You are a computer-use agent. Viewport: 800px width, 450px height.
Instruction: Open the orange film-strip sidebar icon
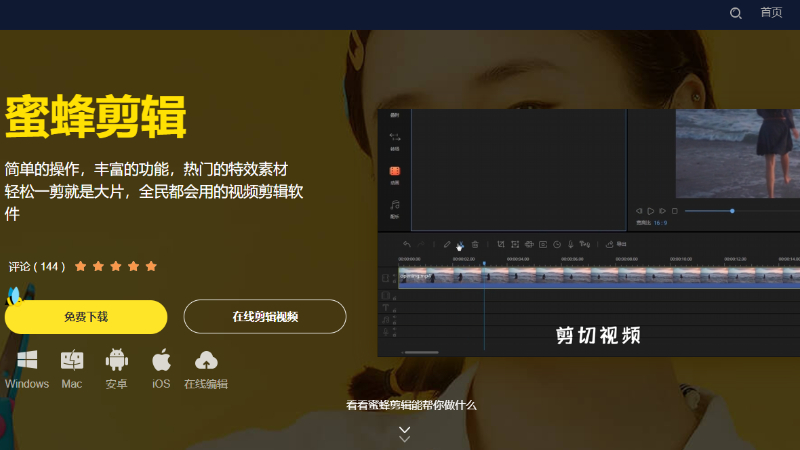[x=395, y=171]
